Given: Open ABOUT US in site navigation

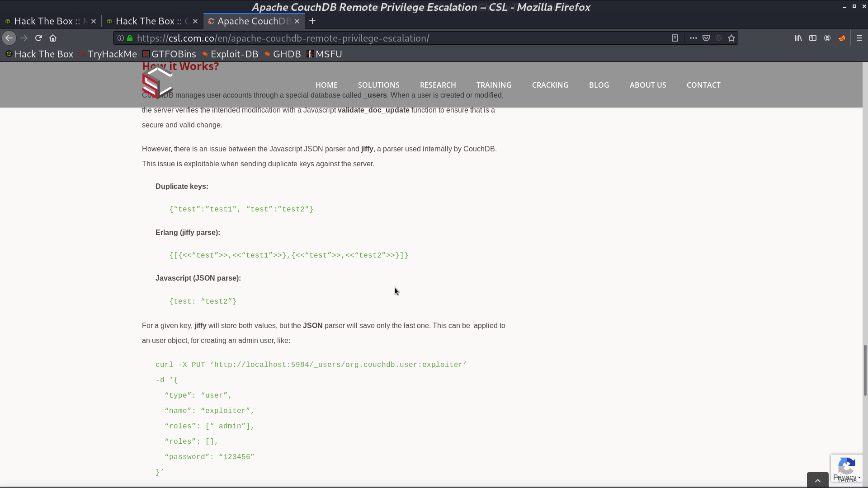Looking at the screenshot, I should (648, 85).
